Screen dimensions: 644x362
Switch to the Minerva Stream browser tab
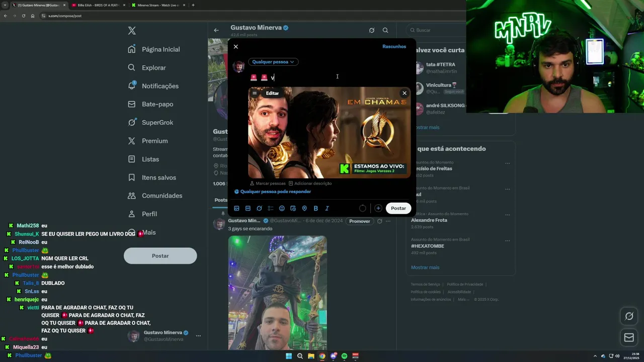157,5
